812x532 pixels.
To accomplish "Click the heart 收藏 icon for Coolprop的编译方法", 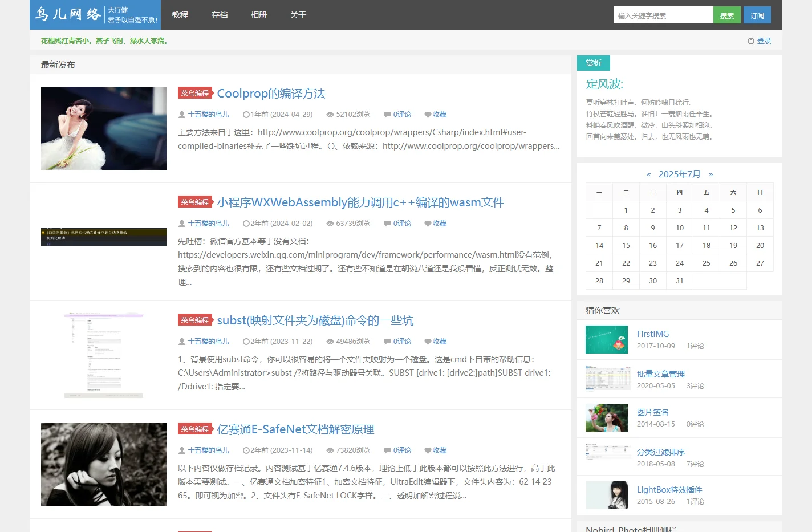I will click(428, 115).
